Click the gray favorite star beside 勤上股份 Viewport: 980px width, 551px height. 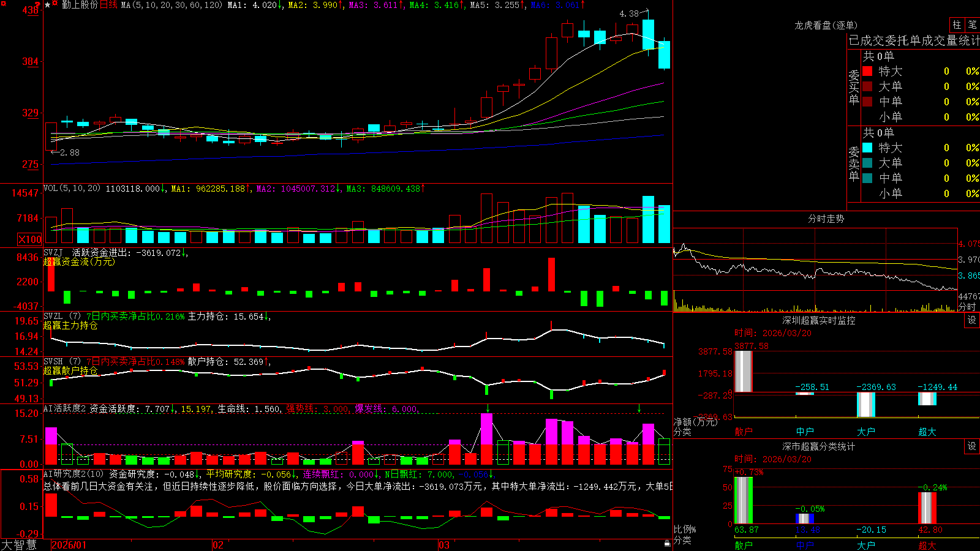[48, 5]
